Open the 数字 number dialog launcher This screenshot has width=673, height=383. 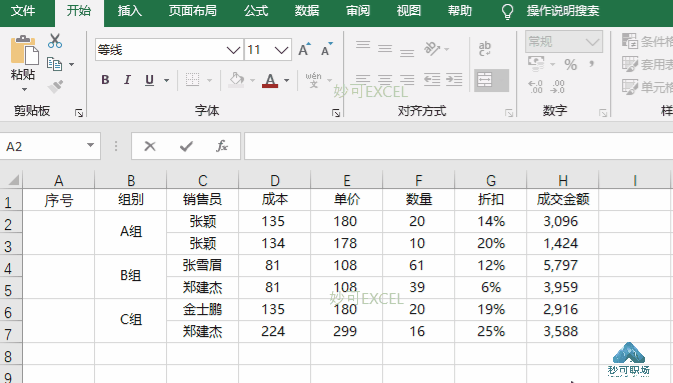[603, 113]
